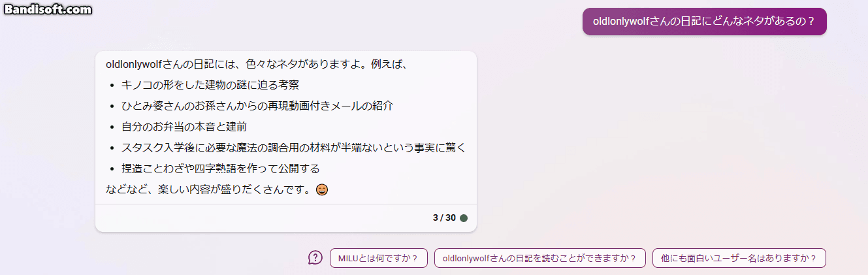Click the purple user message bubble
This screenshot has height=275, width=868.
pyautogui.click(x=705, y=21)
